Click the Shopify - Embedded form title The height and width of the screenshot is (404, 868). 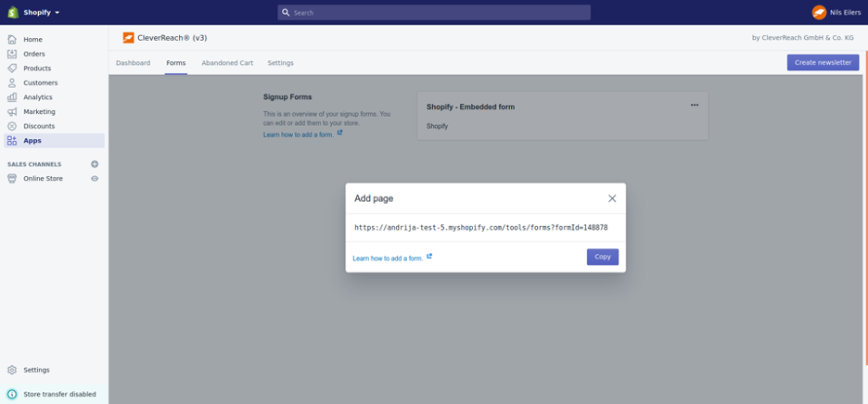coord(470,107)
